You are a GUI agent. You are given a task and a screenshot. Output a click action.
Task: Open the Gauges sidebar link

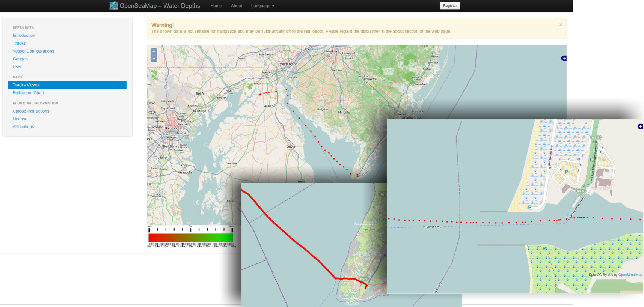pyautogui.click(x=20, y=59)
